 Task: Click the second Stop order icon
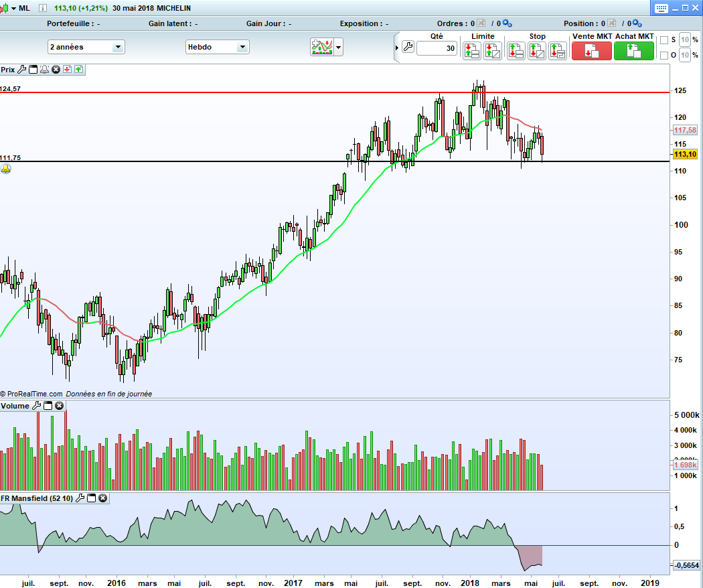(537, 51)
